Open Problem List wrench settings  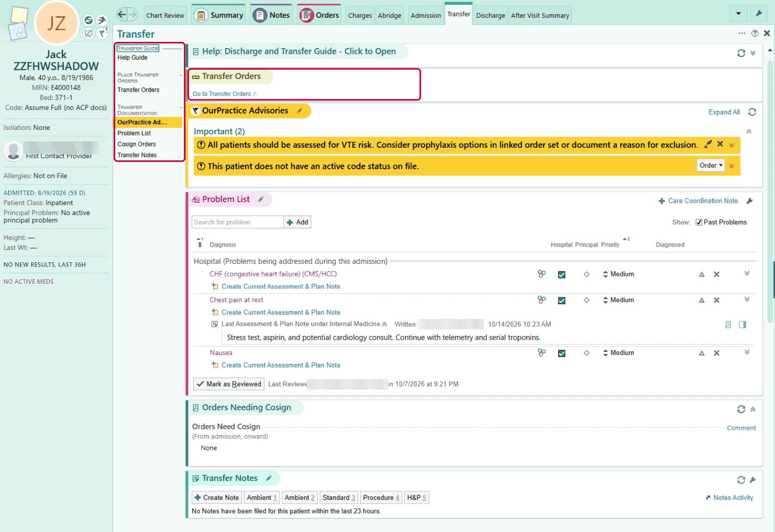tap(749, 201)
